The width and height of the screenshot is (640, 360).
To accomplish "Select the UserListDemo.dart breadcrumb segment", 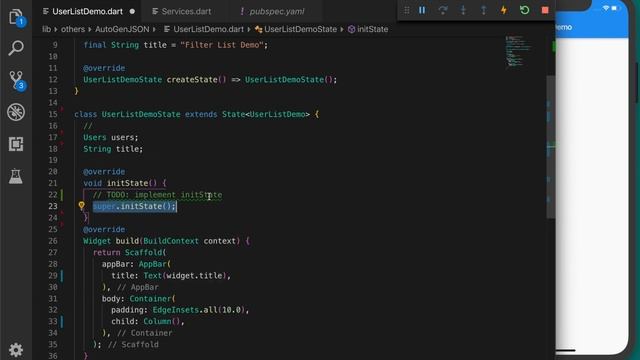I will [x=204, y=29].
